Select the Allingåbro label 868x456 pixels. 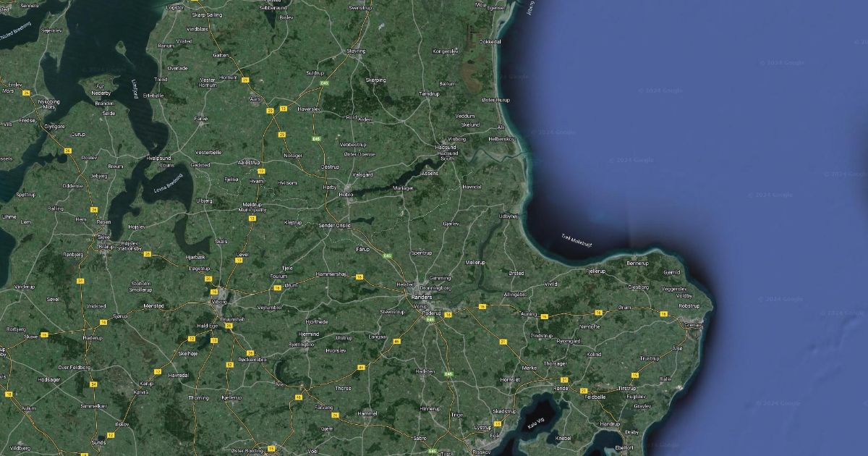coord(516,295)
